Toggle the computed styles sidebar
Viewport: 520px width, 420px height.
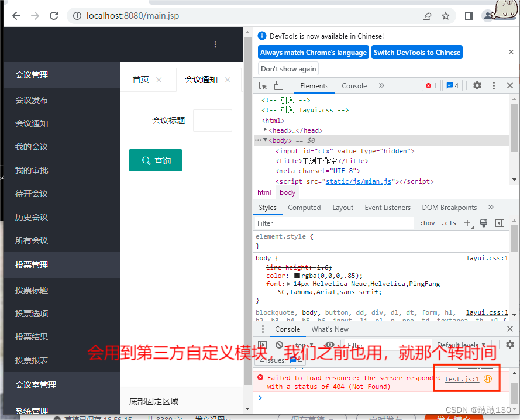[x=500, y=223]
